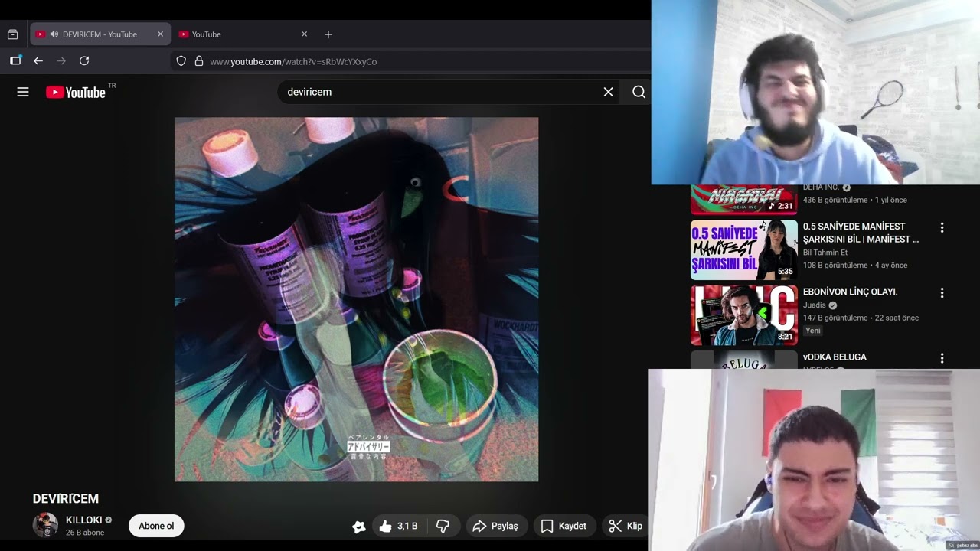Reload the current page
Viewport: 980px width, 551px height.
(x=84, y=61)
